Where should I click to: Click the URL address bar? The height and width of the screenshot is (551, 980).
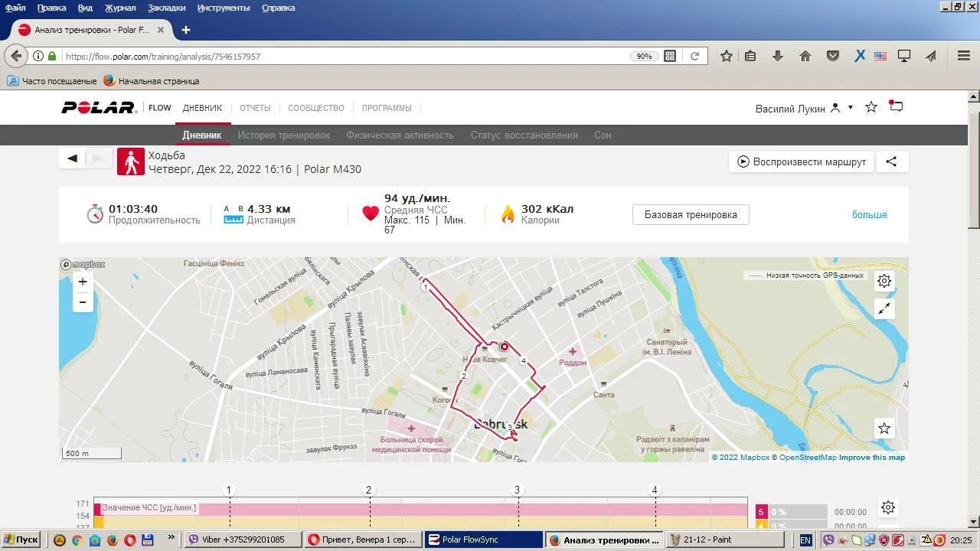tap(345, 57)
